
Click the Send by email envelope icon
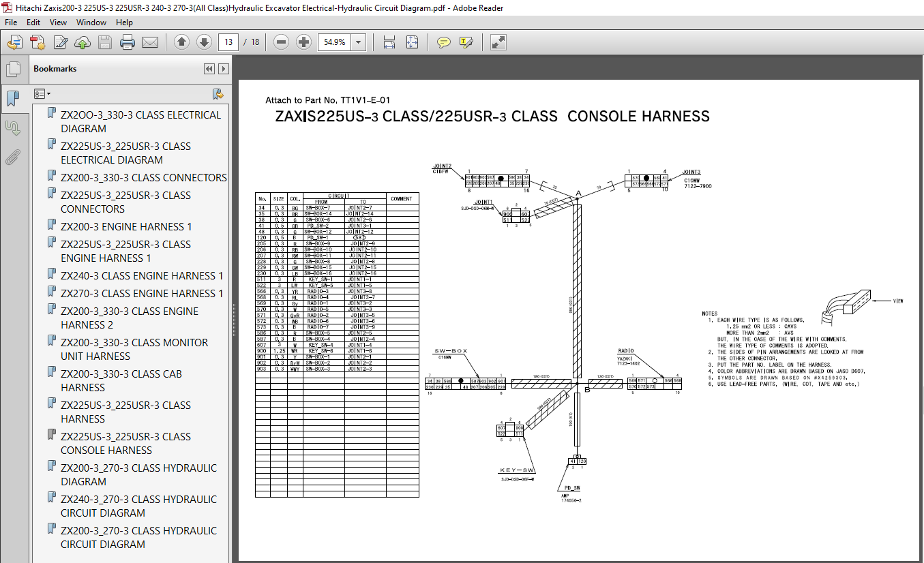150,42
